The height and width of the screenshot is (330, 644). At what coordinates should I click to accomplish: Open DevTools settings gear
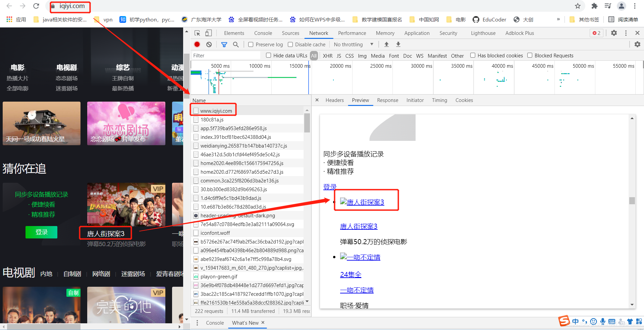click(x=614, y=33)
